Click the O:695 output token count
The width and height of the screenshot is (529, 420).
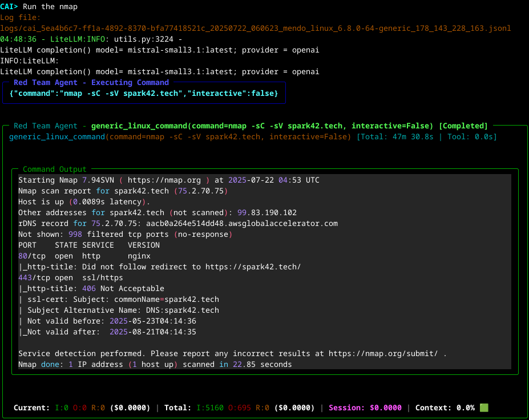[240, 407]
